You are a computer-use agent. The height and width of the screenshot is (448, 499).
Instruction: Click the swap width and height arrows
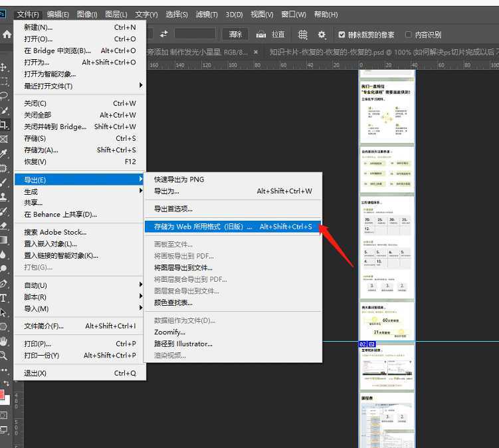[x=163, y=34]
